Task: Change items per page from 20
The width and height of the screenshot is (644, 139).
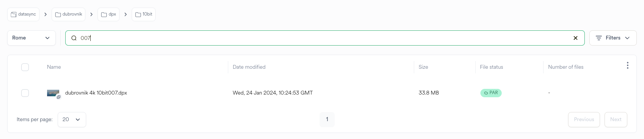Action: pyautogui.click(x=72, y=120)
